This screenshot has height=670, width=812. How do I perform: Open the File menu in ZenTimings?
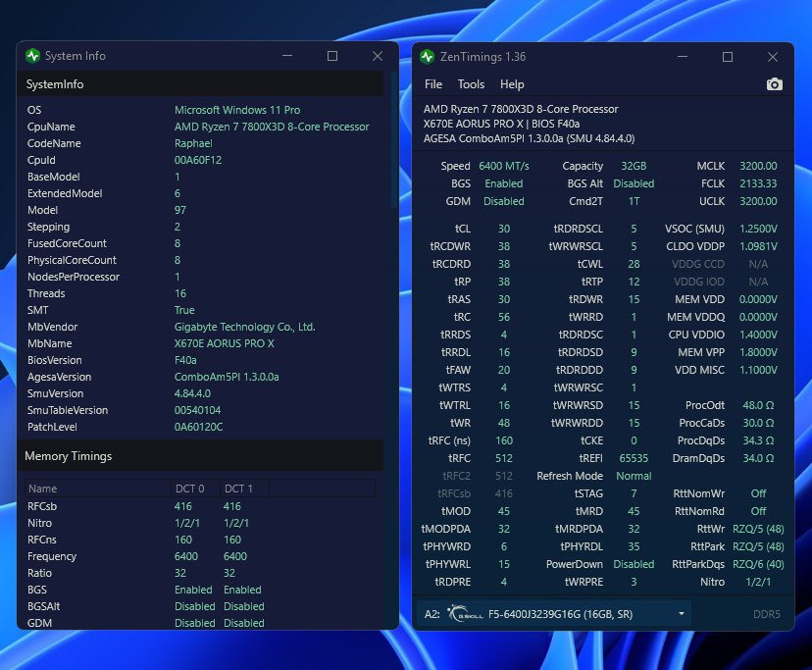[432, 84]
